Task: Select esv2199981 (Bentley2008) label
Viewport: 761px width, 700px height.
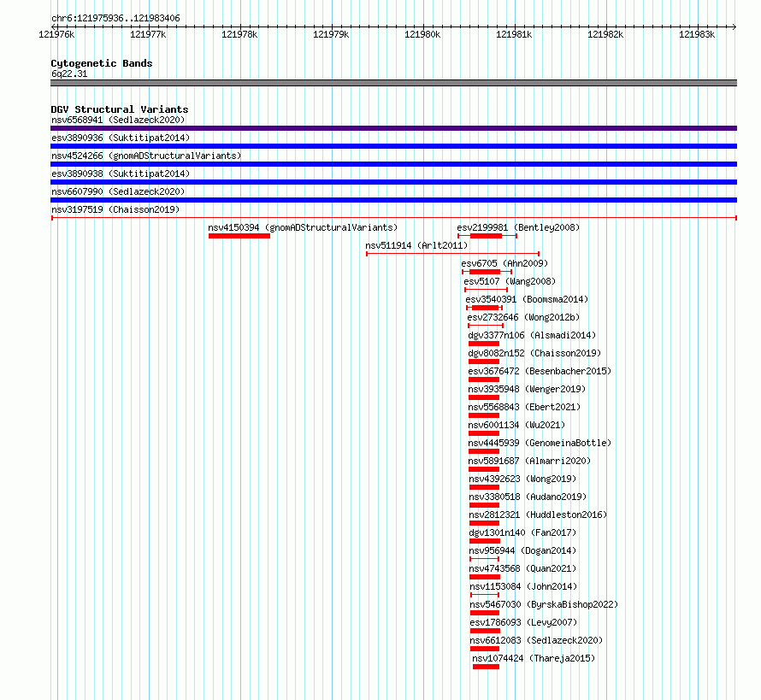Action: point(518,227)
